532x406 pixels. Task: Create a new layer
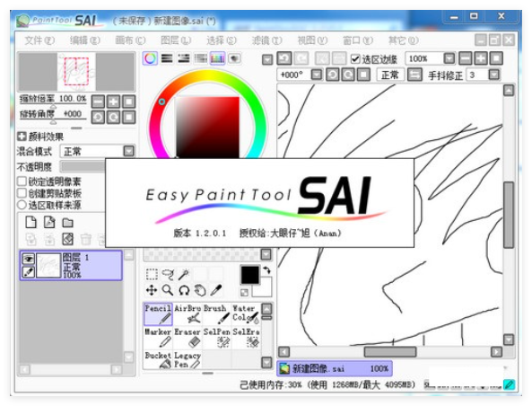31,223
